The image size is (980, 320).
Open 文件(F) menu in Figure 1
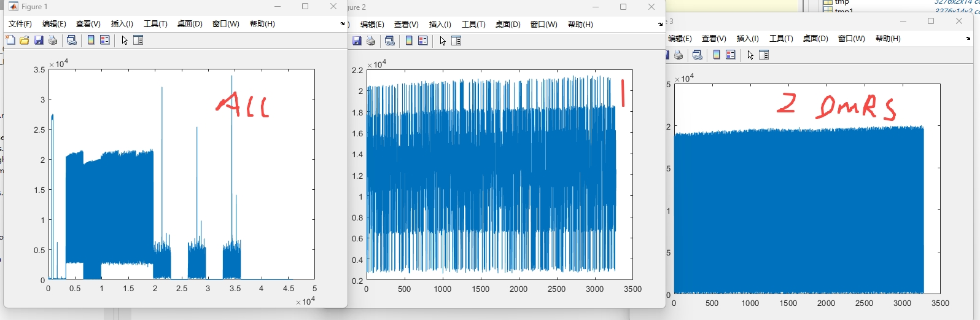pos(20,23)
